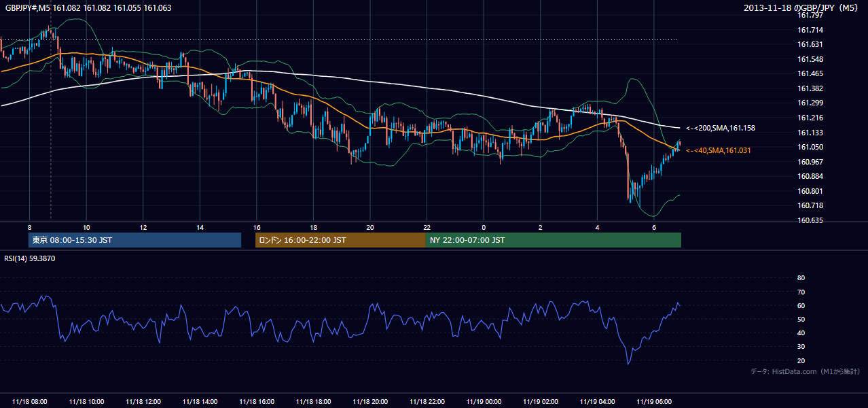Click the 11/18 16:00 time label
868x408 pixels.
[x=257, y=402]
